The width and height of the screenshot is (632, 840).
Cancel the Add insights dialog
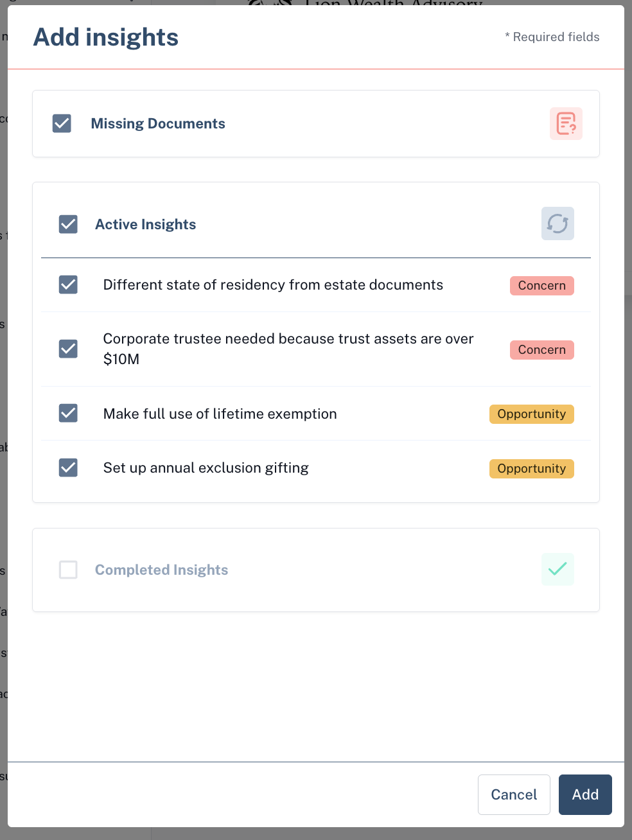(514, 794)
